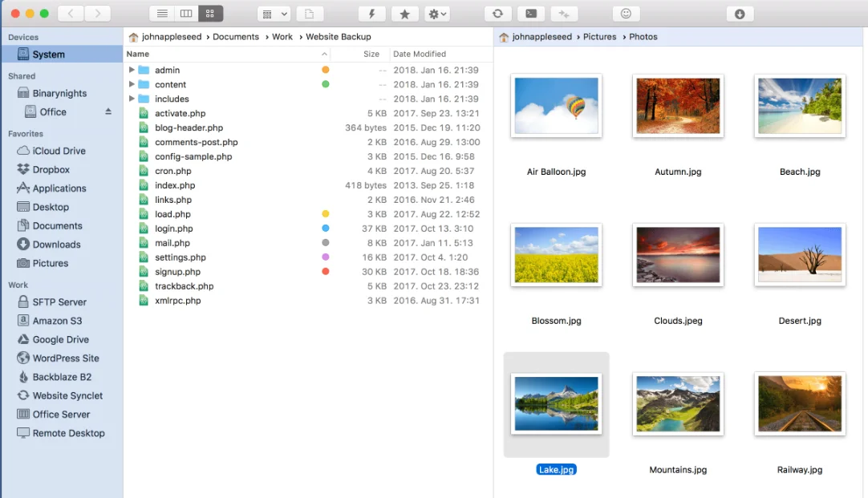Sort files by Date Modified column
This screenshot has height=498, width=868.
[x=419, y=54]
